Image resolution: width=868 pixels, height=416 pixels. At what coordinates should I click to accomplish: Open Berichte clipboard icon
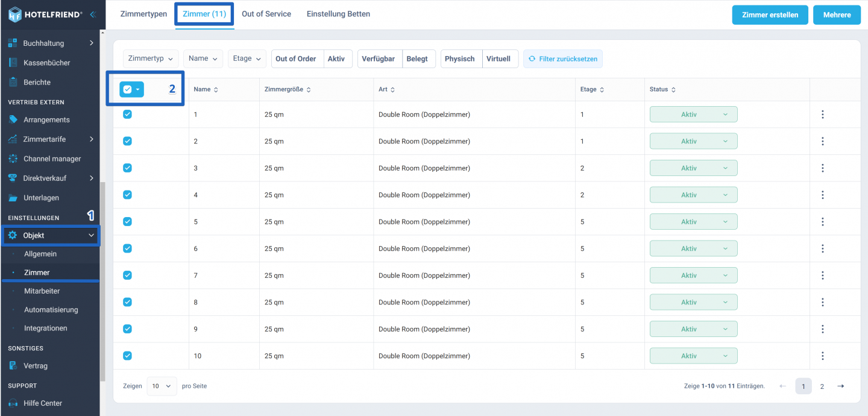pyautogui.click(x=13, y=82)
